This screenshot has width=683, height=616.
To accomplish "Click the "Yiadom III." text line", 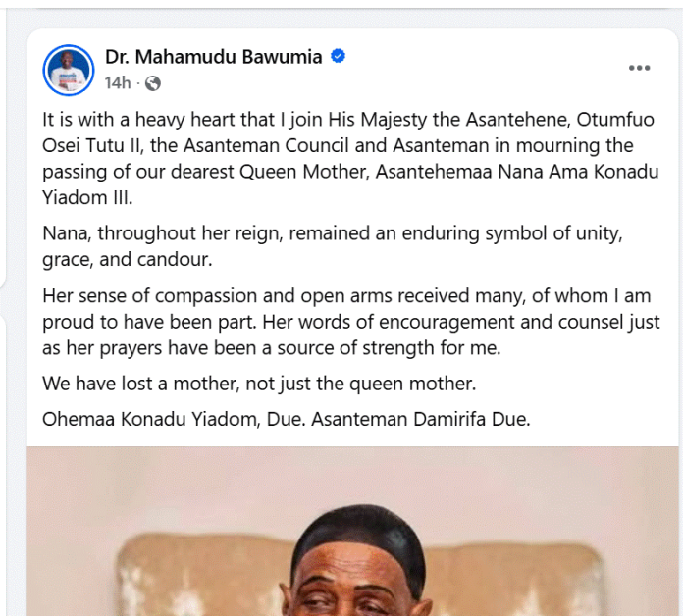I will [x=84, y=196].
